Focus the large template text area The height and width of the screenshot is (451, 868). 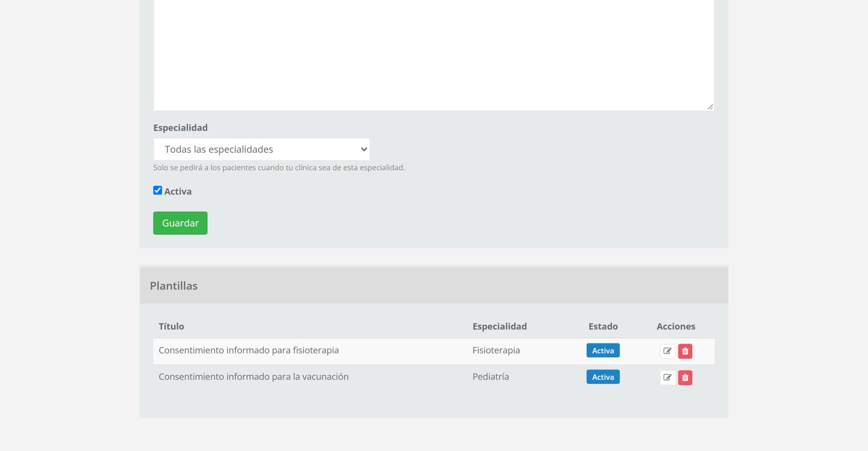pyautogui.click(x=433, y=54)
